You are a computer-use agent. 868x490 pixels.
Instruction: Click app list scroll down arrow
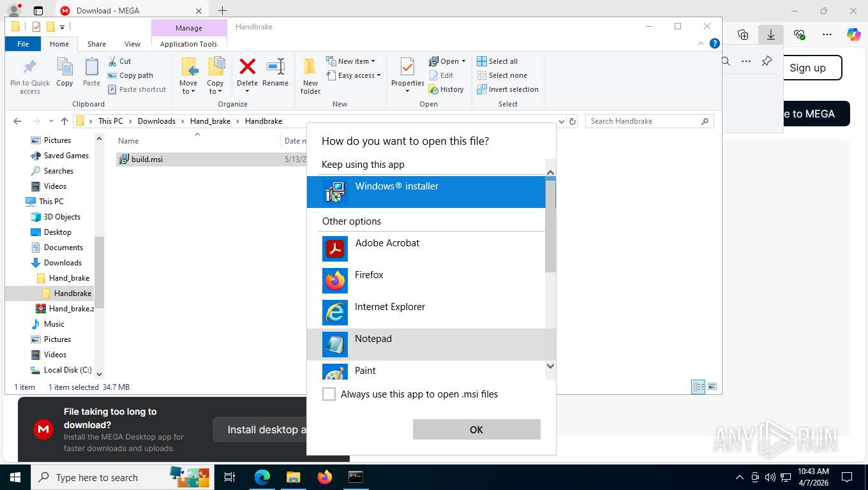pos(550,366)
